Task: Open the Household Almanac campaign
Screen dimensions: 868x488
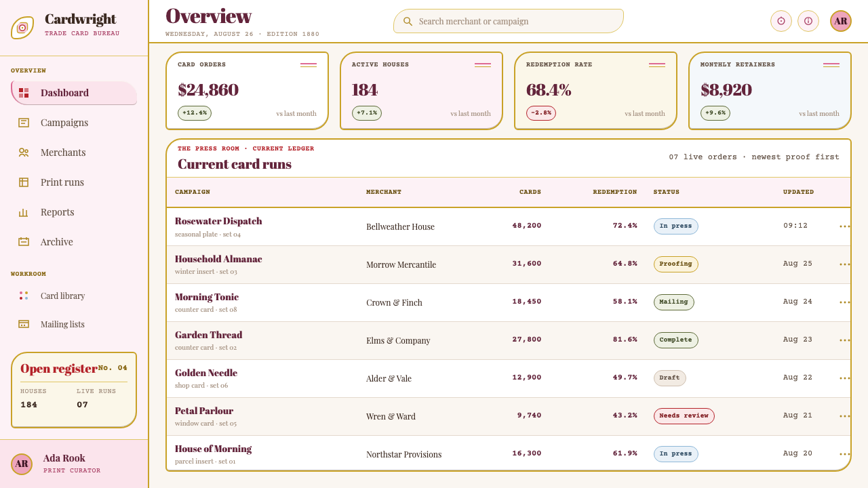Action: 218,259
